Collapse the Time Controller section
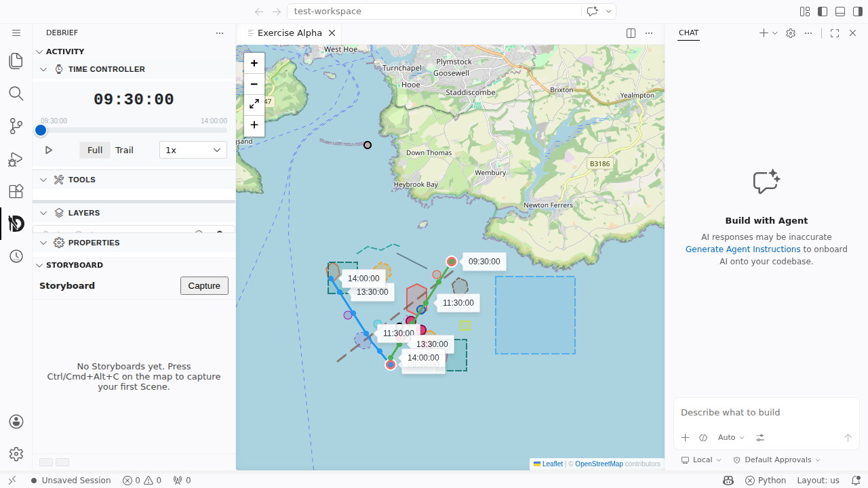This screenshot has width=868, height=488. point(43,69)
